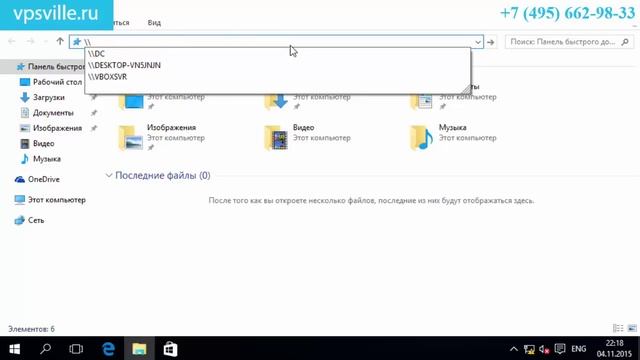Select Сеть in navigation pane

(29, 220)
